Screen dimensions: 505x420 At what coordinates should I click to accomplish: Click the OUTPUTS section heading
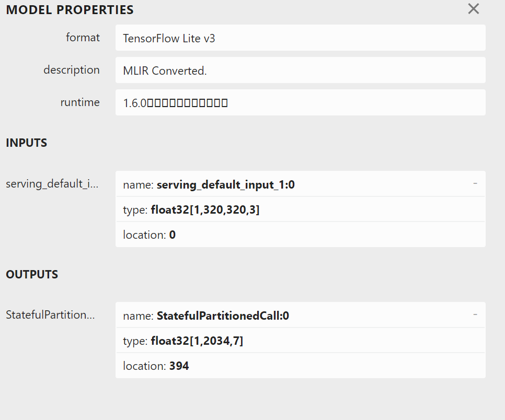[32, 274]
